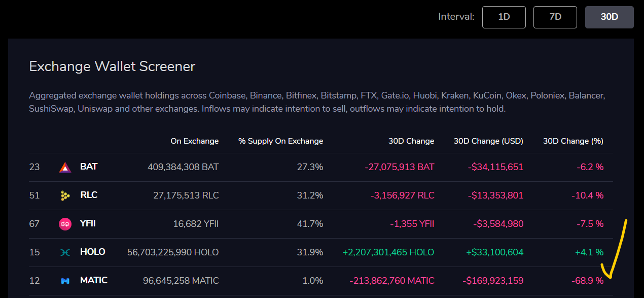Sort by 30D Change (USD) column
644x298 pixels.
click(x=488, y=141)
